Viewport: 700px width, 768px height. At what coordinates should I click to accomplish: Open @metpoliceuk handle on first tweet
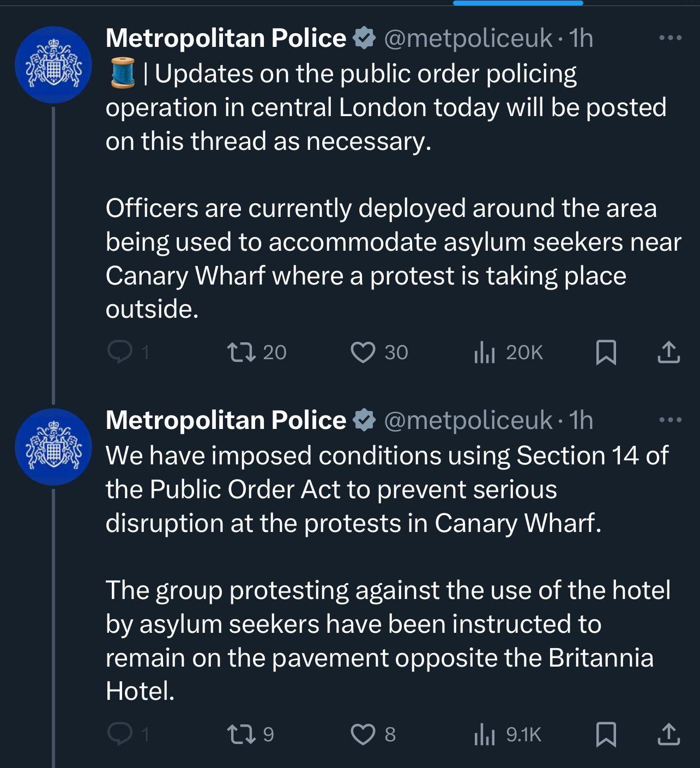[468, 38]
